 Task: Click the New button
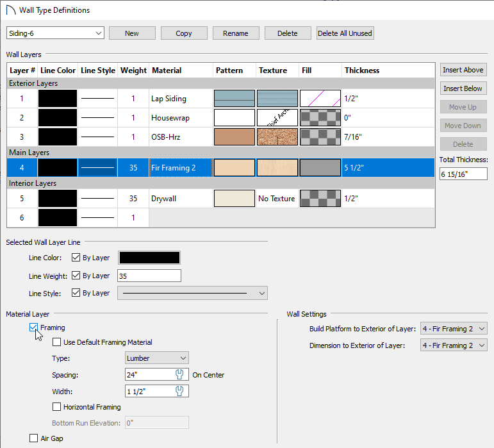coord(133,33)
